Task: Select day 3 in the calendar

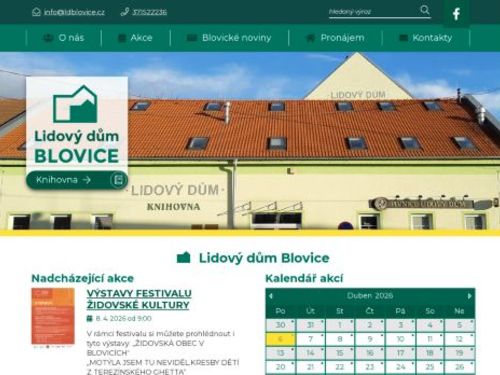Action: point(400,325)
